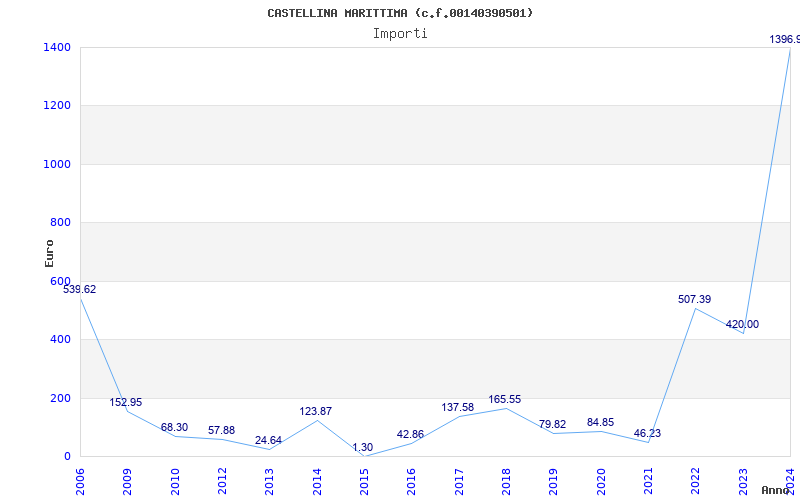The image size is (800, 500).
Task: Click data label 1.30
Action: (x=362, y=447)
